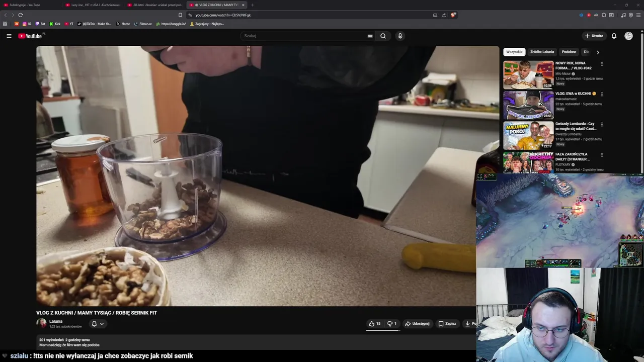
Task: Switch to Subskrypcje - YouTube browser tab
Action: (30, 5)
